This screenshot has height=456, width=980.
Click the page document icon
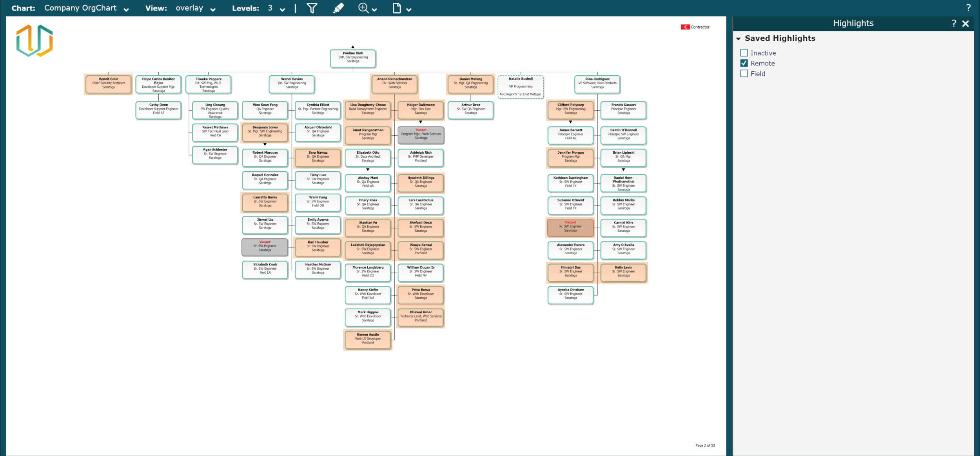click(x=397, y=8)
